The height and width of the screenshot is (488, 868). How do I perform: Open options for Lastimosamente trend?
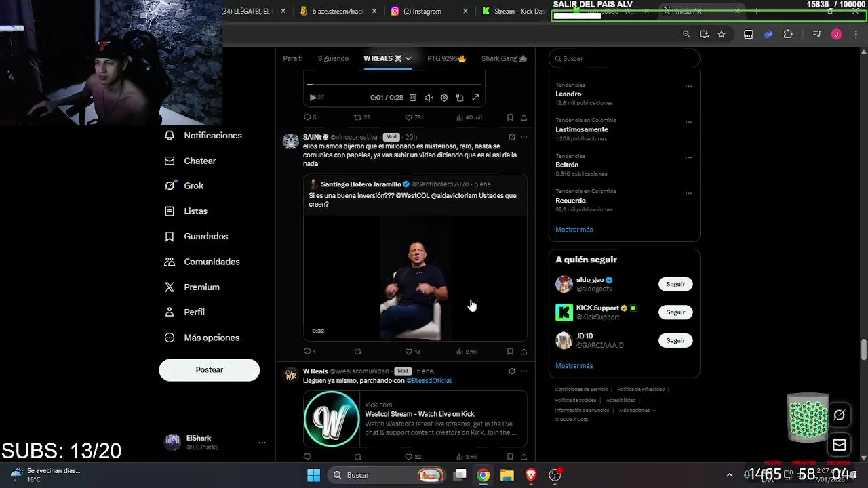click(688, 123)
